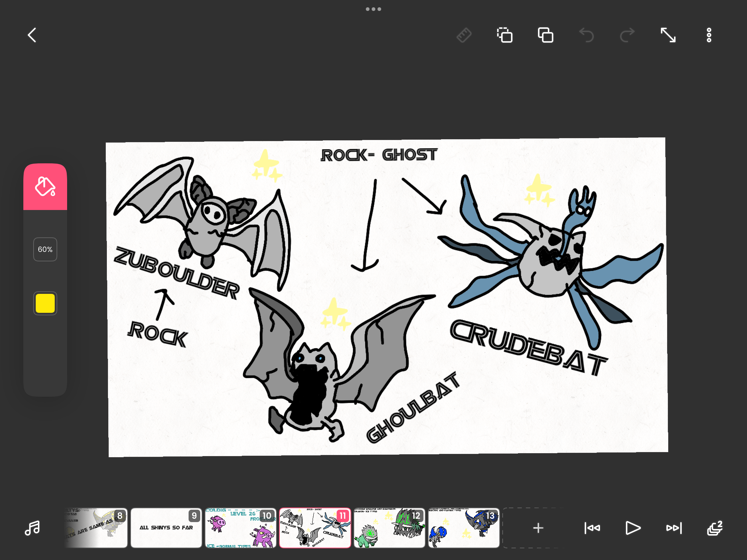Select frame 9 'All shinys so far'
The width and height of the screenshot is (747, 560).
166,528
